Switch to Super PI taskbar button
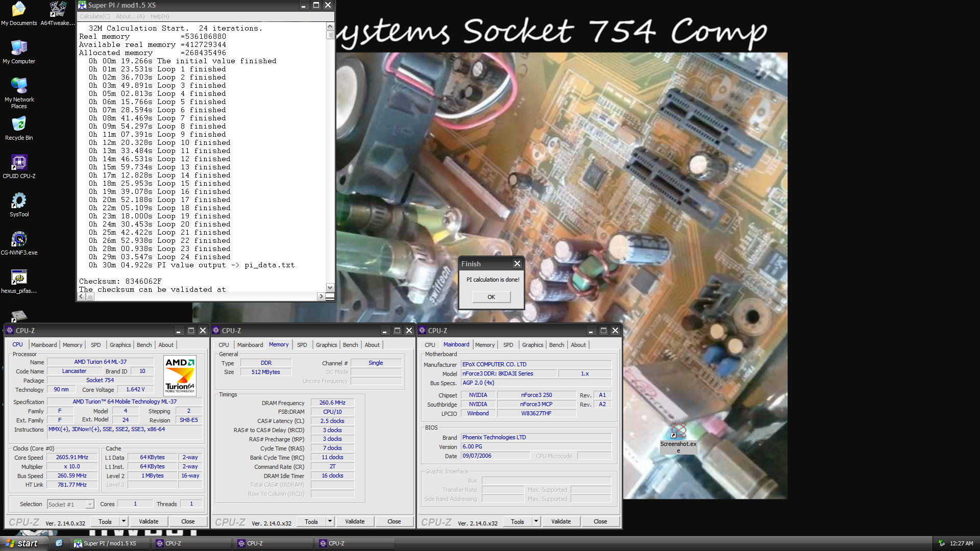980x551 pixels. [x=110, y=543]
